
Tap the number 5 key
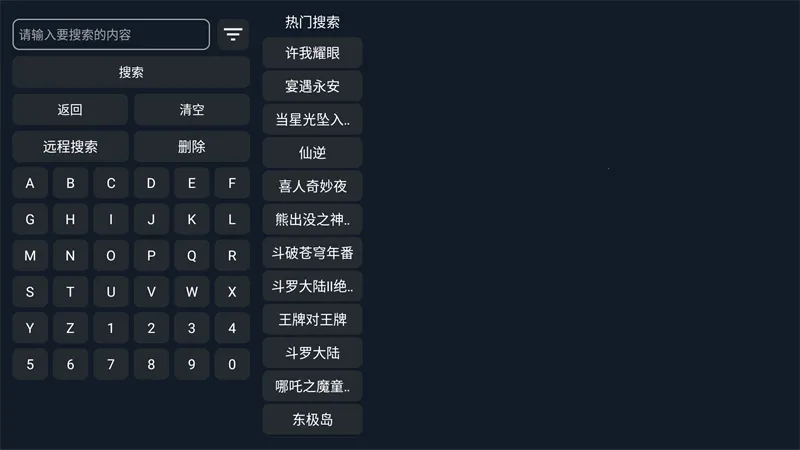click(30, 364)
